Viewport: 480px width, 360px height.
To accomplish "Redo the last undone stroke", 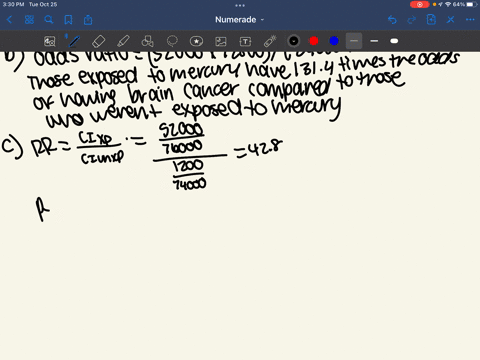I will 412,20.
